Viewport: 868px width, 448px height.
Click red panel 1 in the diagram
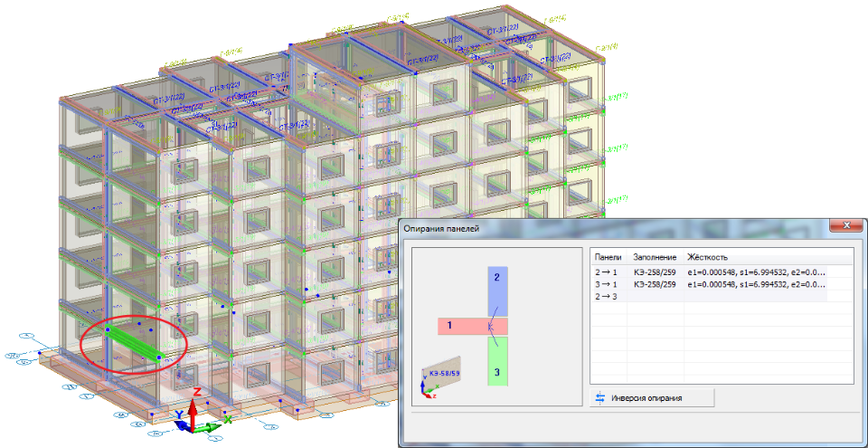tap(461, 326)
